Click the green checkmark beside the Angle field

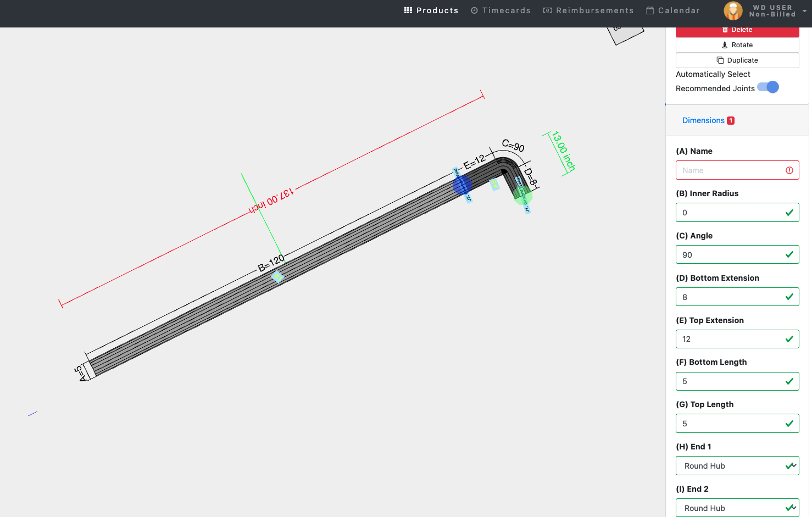click(790, 254)
